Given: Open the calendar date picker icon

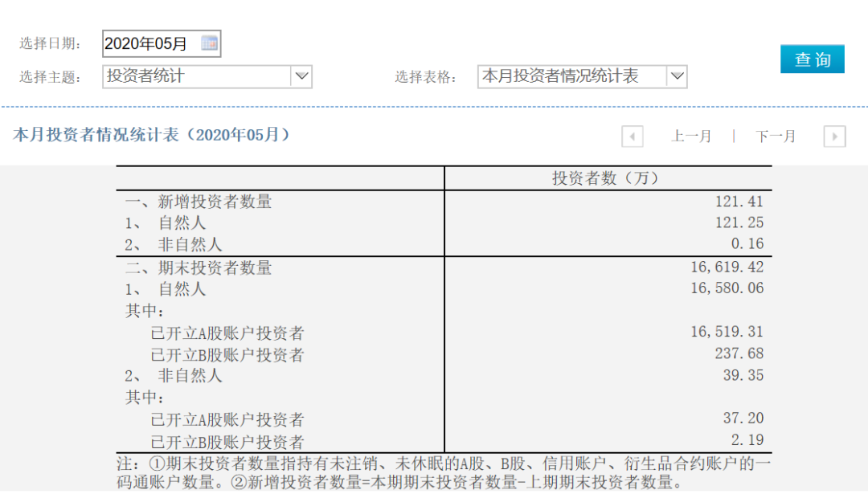Looking at the screenshot, I should pyautogui.click(x=209, y=43).
